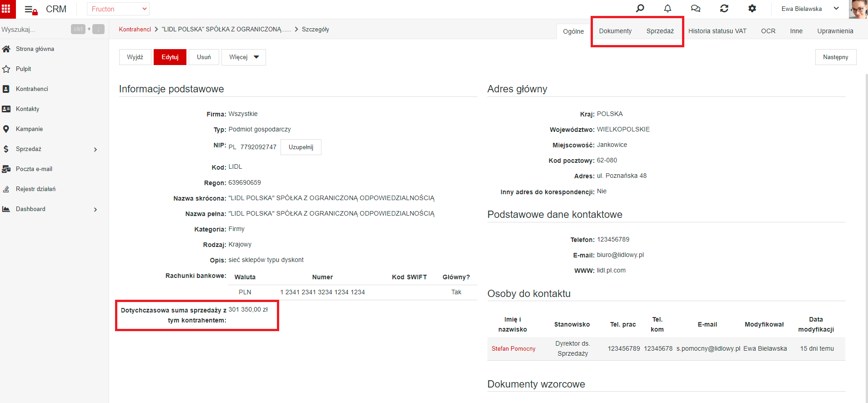
Task: Click the Kampanie location pin icon
Action: click(x=6, y=129)
